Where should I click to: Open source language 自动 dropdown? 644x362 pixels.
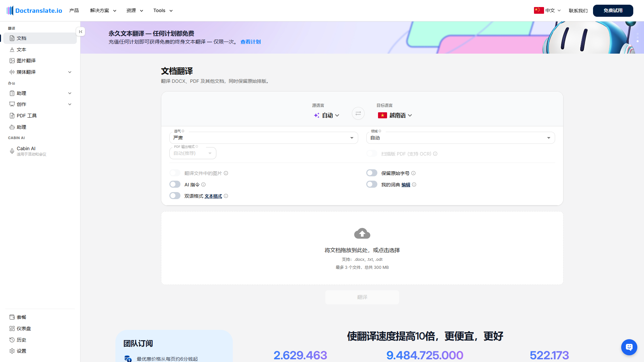(x=326, y=115)
